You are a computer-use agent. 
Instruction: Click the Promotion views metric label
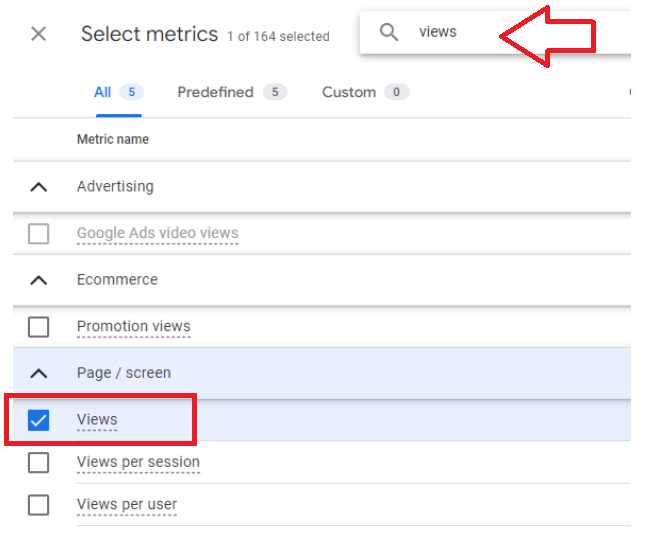[x=133, y=326]
